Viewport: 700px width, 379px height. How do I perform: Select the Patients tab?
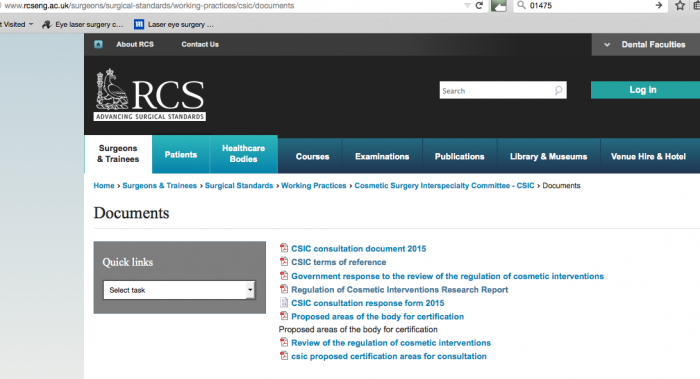[x=181, y=154]
